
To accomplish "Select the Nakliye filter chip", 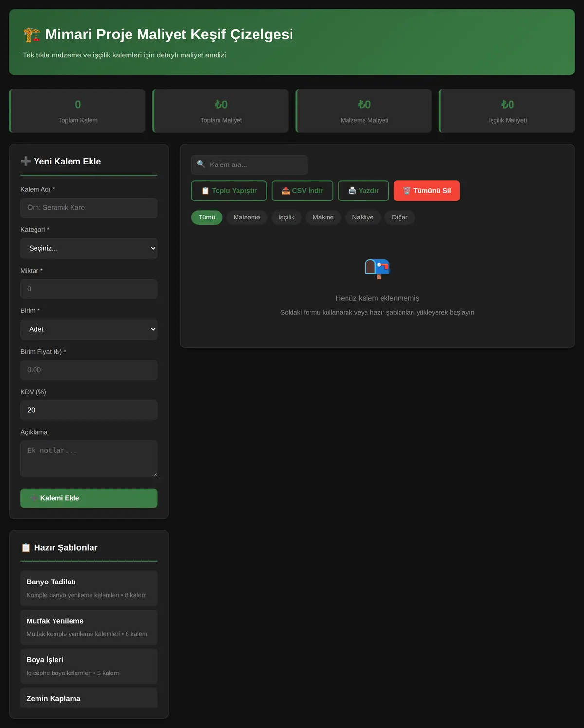I will 363,218.
